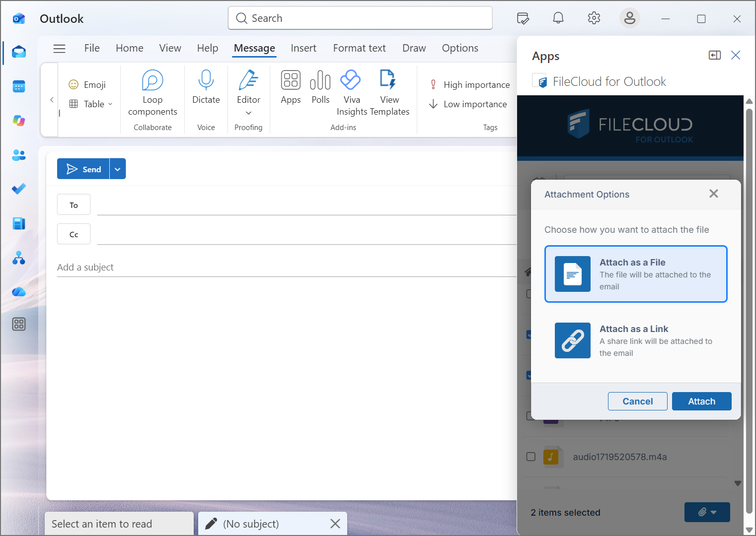Click the To address field
Screen dimensions: 756x536
(307, 204)
